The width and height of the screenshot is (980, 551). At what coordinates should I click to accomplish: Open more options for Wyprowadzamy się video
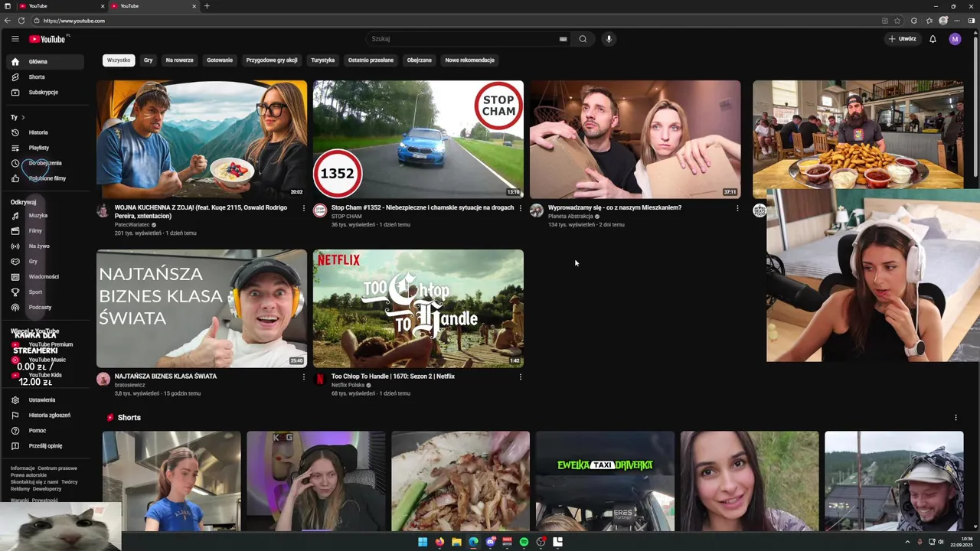click(737, 208)
